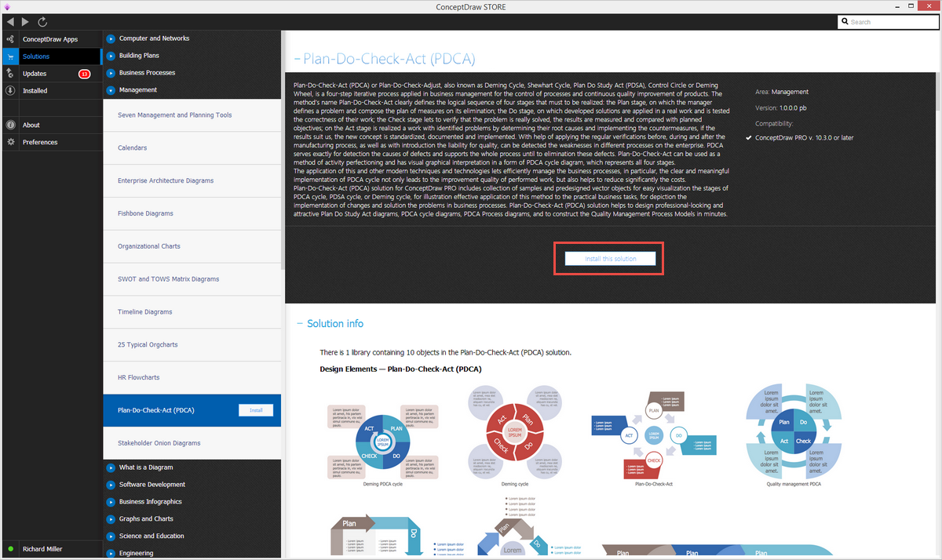Click the Richard Miller user name
942x560 pixels.
coord(42,549)
